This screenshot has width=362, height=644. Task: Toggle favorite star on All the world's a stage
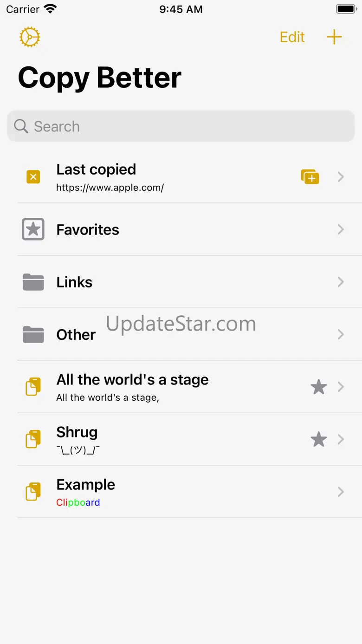[x=318, y=387]
